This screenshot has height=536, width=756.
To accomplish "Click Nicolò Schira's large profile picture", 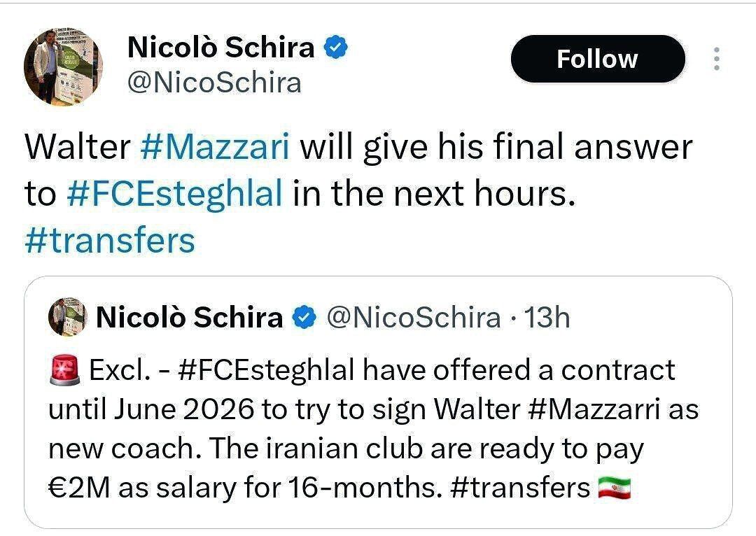I will pyautogui.click(x=64, y=68).
